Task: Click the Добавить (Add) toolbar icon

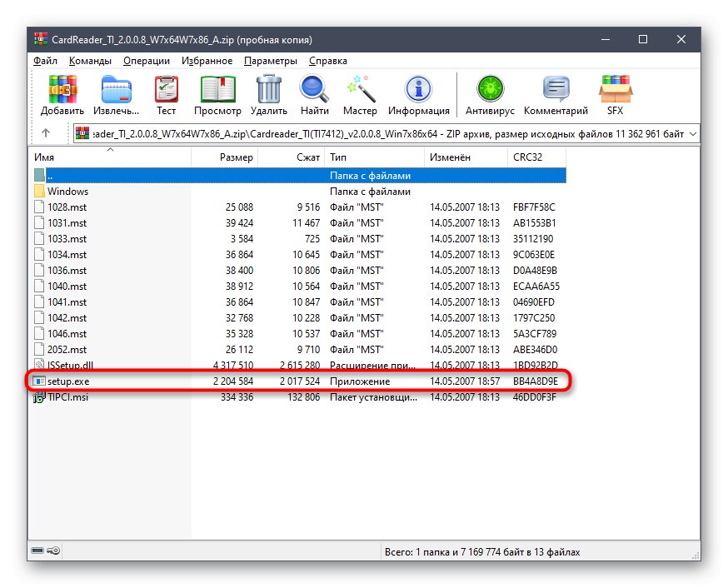Action: tap(62, 88)
